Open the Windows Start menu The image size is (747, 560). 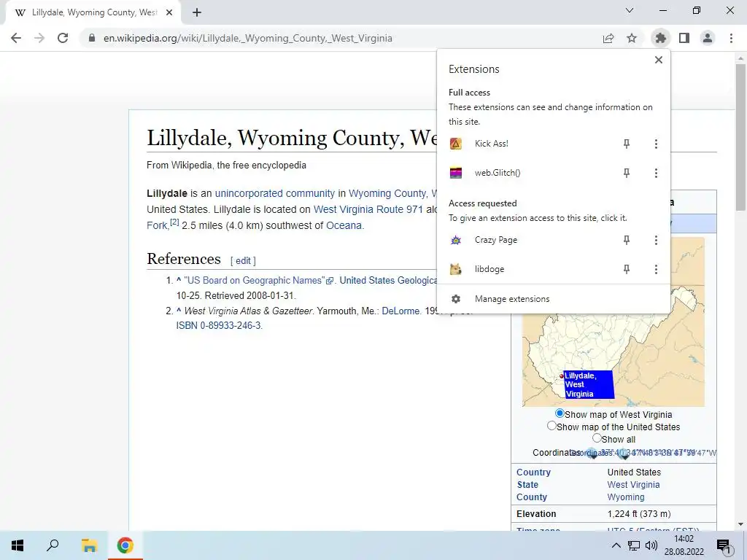point(18,545)
